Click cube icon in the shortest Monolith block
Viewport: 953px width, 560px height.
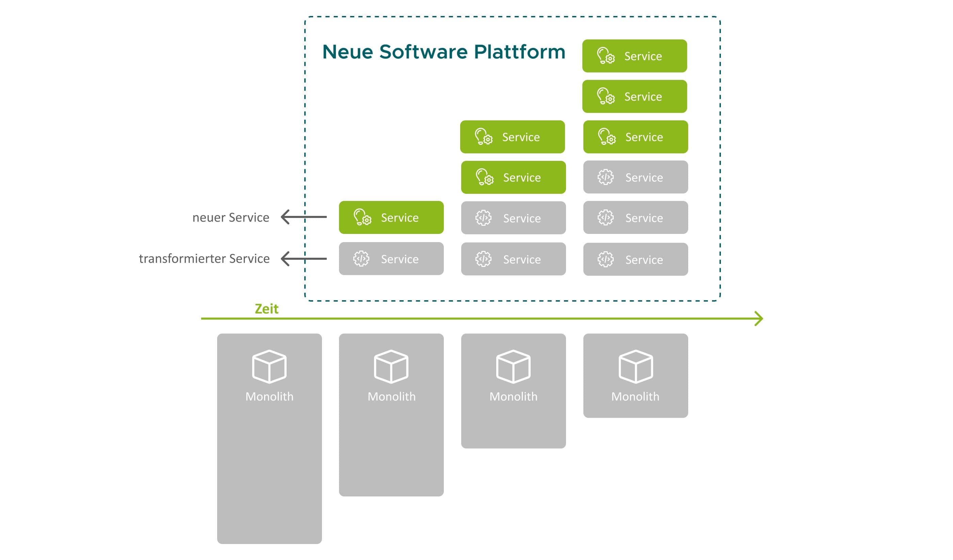(x=635, y=366)
